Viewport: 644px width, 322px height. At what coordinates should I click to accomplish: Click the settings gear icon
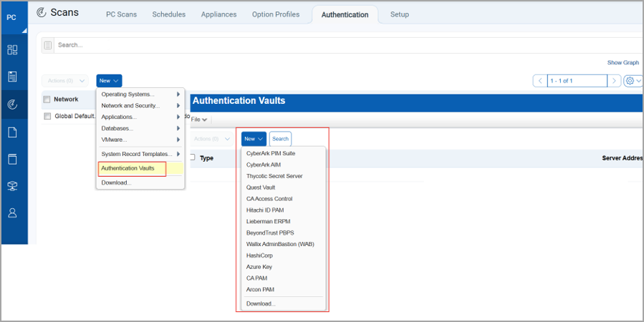pyautogui.click(x=630, y=81)
